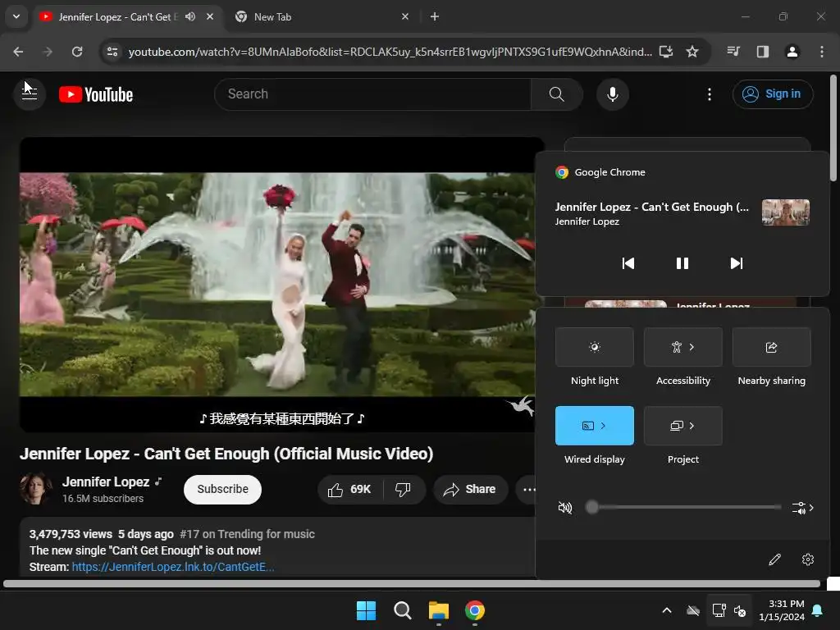This screenshot has width=840, height=630.
Task: Open the JenniferLopez.lnk.to stream link
Action: tap(173, 567)
